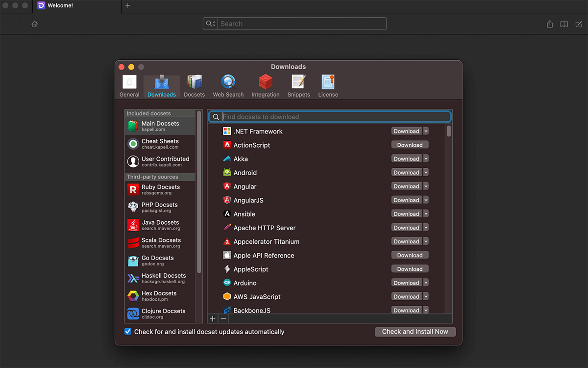
Task: Click the Apache HTTP Server feather icon
Action: (227, 227)
